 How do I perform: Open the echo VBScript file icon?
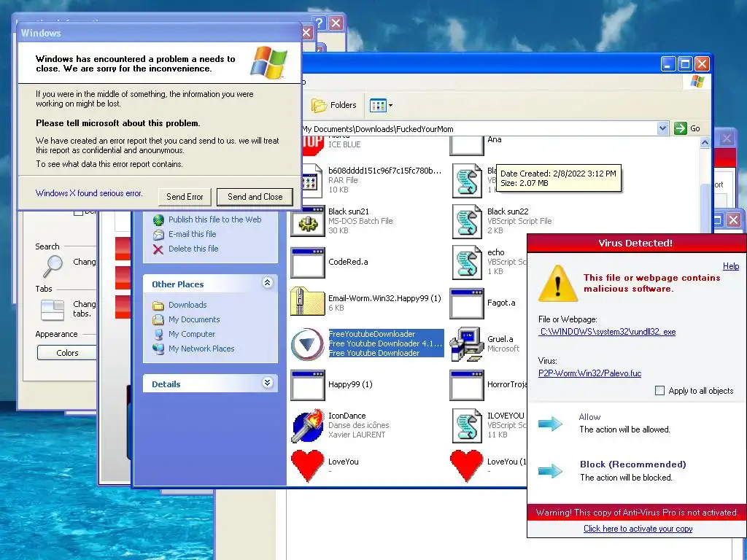coord(467,262)
